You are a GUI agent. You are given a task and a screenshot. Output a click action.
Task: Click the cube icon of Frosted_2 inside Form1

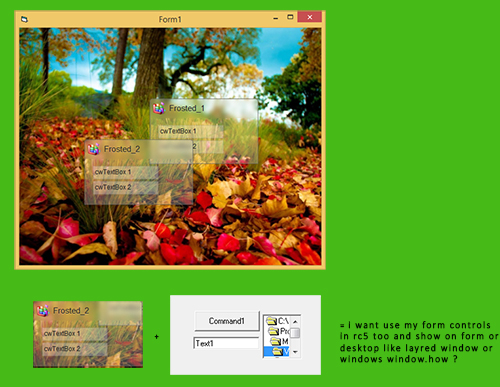point(93,149)
